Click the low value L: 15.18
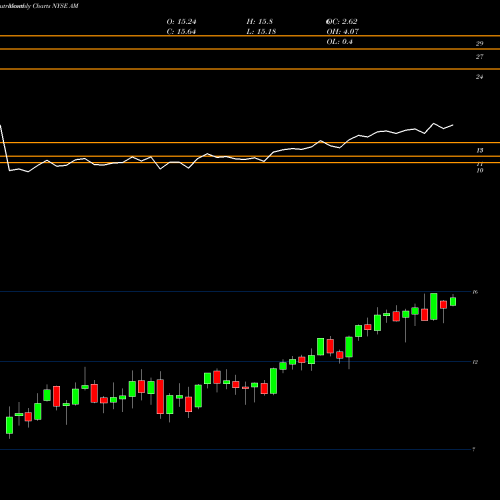Screen dimensions: 500x500 tap(261, 32)
